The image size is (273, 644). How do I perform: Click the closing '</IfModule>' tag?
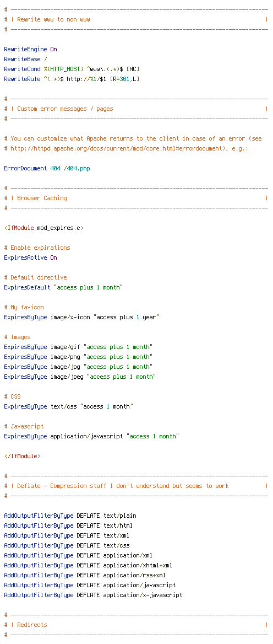(23, 456)
